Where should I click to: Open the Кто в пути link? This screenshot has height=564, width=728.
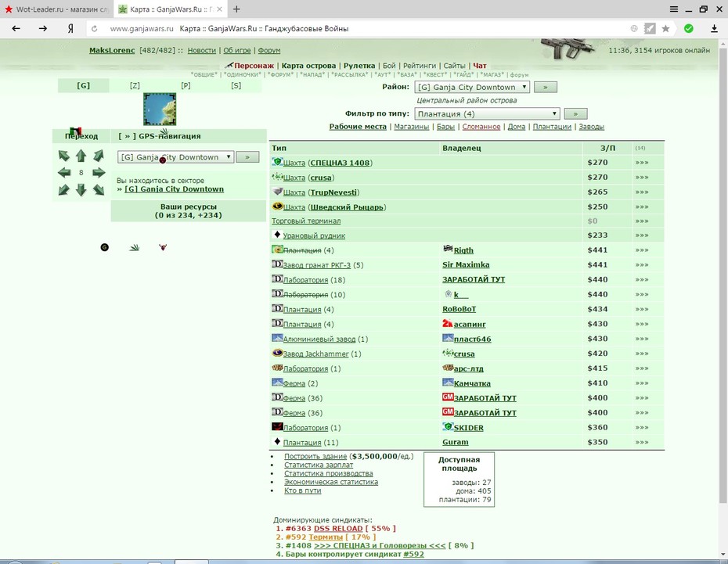[x=303, y=490]
